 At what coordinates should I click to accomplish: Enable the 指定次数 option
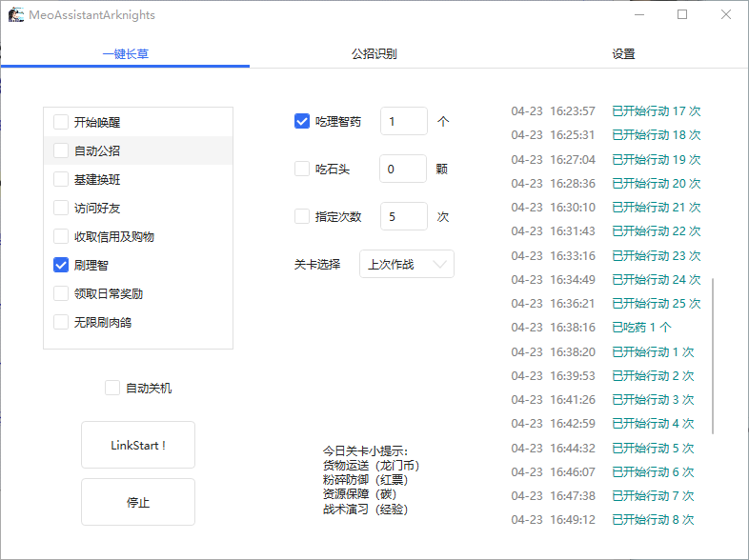pos(302,216)
